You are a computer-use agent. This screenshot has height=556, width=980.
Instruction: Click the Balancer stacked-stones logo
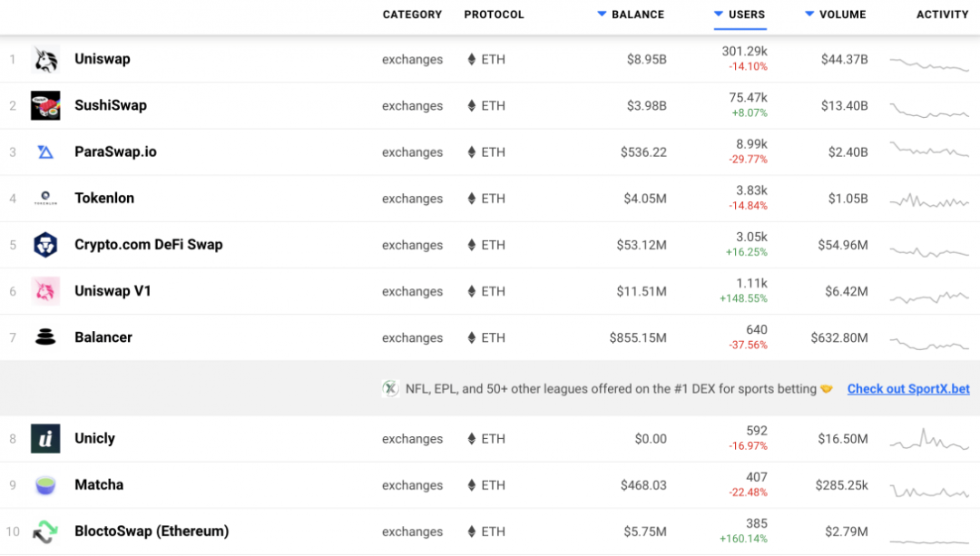click(x=45, y=337)
